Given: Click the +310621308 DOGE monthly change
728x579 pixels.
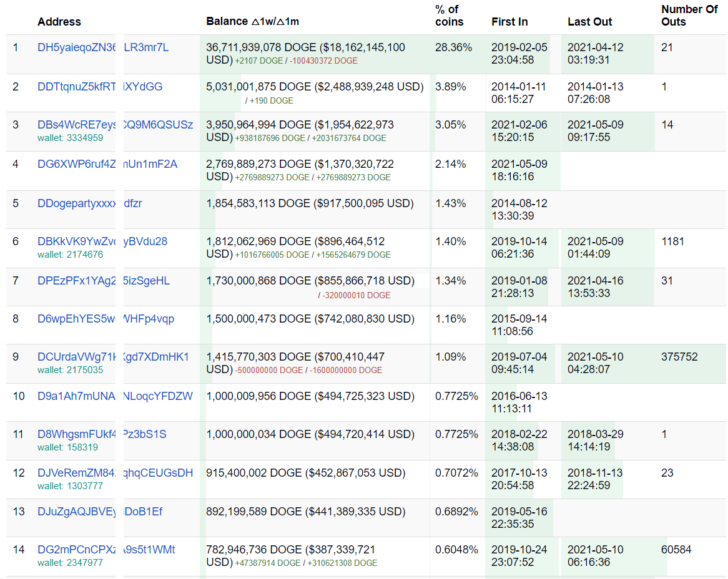Looking at the screenshot, I should click(342, 563).
